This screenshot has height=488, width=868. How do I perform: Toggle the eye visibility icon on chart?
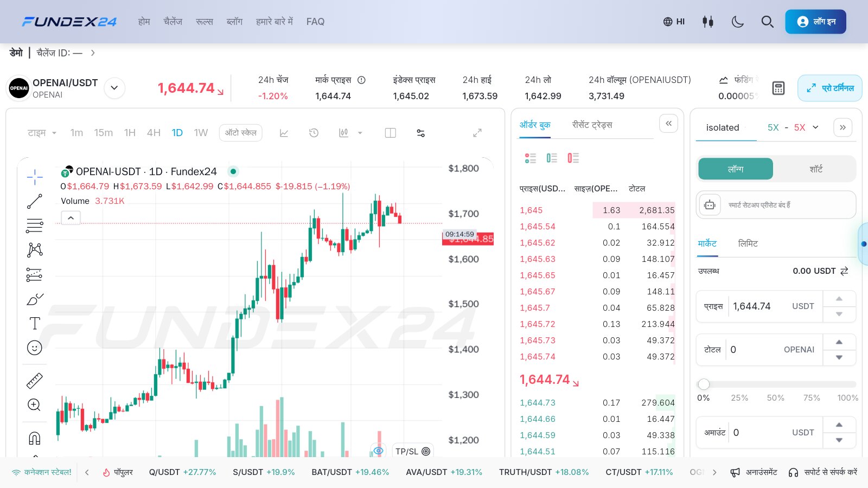coord(379,451)
